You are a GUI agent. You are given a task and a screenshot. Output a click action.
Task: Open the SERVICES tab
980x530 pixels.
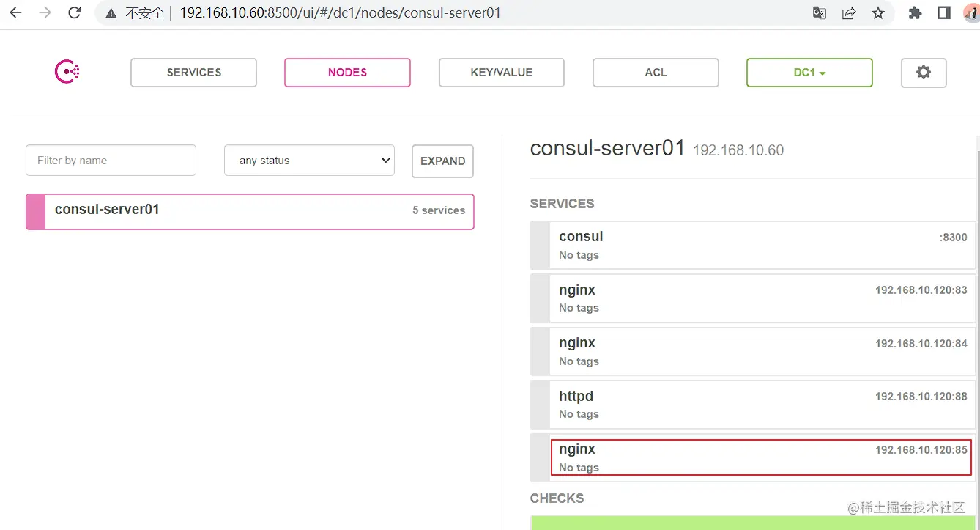(194, 73)
